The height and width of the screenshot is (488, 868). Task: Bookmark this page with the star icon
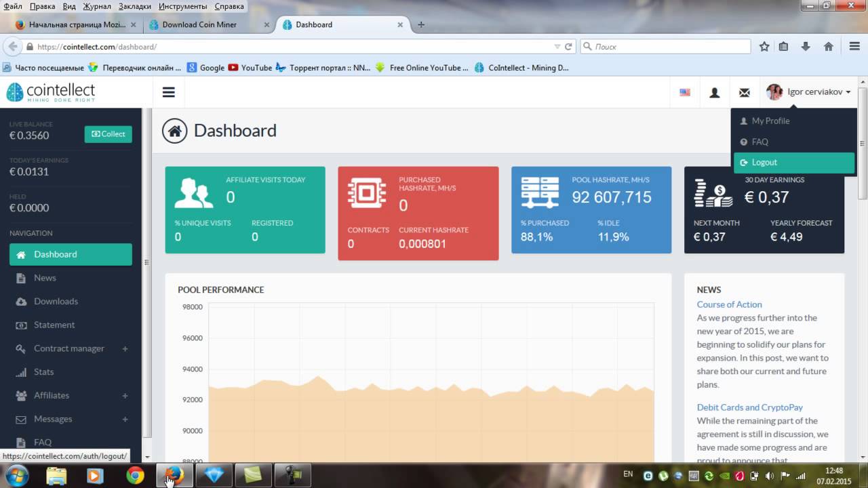click(x=764, y=47)
